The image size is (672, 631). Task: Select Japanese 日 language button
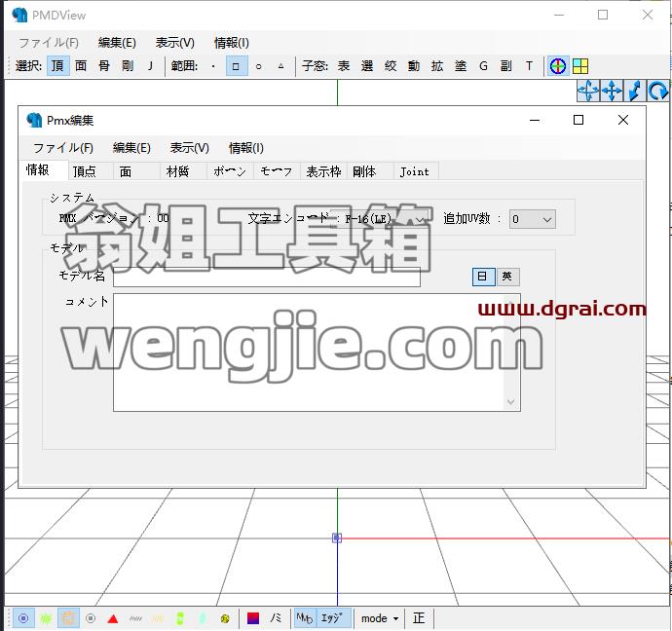(x=483, y=277)
